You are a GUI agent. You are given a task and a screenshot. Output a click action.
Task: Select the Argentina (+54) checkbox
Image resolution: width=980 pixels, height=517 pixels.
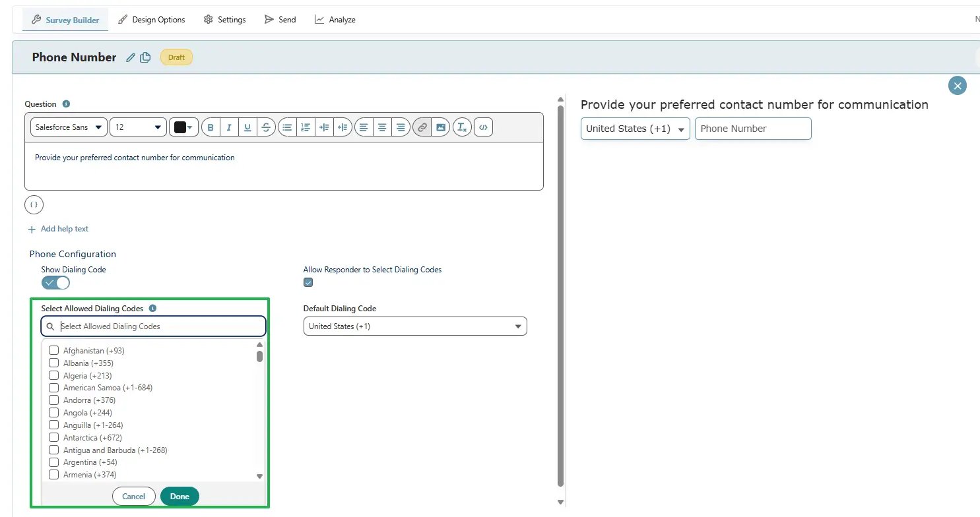pyautogui.click(x=54, y=462)
